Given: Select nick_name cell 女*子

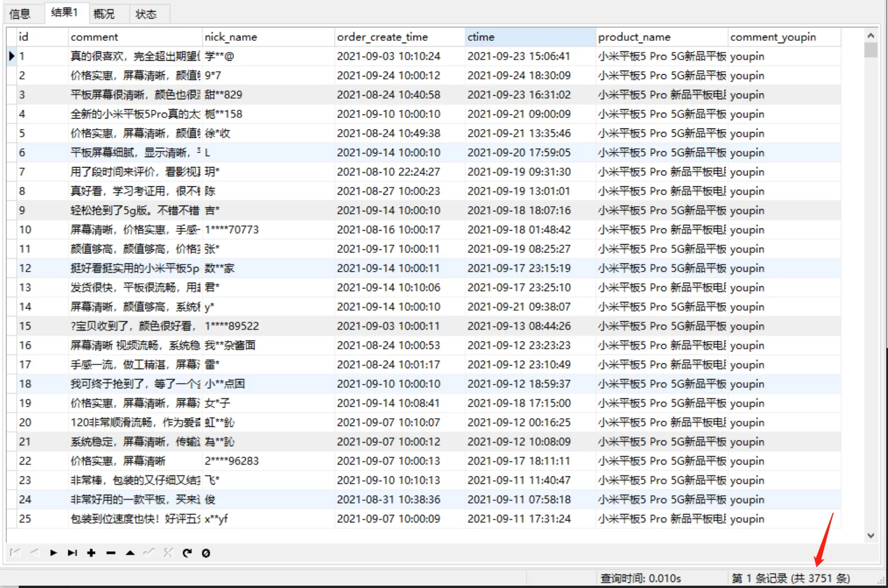Looking at the screenshot, I should pyautogui.click(x=269, y=403).
